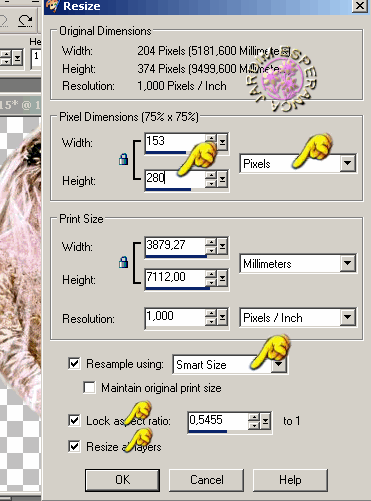Increase pixel Width with spinner up arrow

(x=211, y=138)
